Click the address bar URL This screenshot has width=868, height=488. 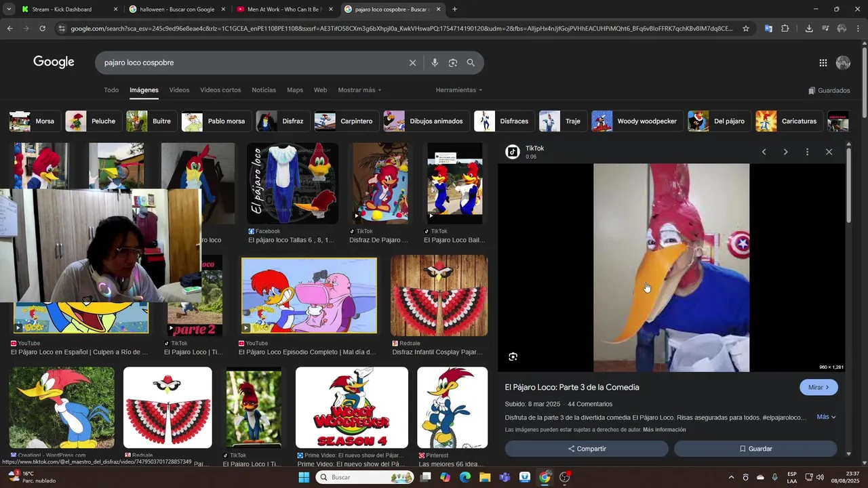401,28
